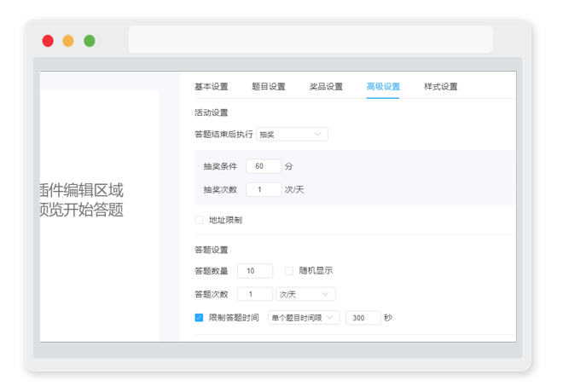563x392 pixels.
Task: Toggle the 随机显示 checkbox
Action: pyautogui.click(x=289, y=271)
